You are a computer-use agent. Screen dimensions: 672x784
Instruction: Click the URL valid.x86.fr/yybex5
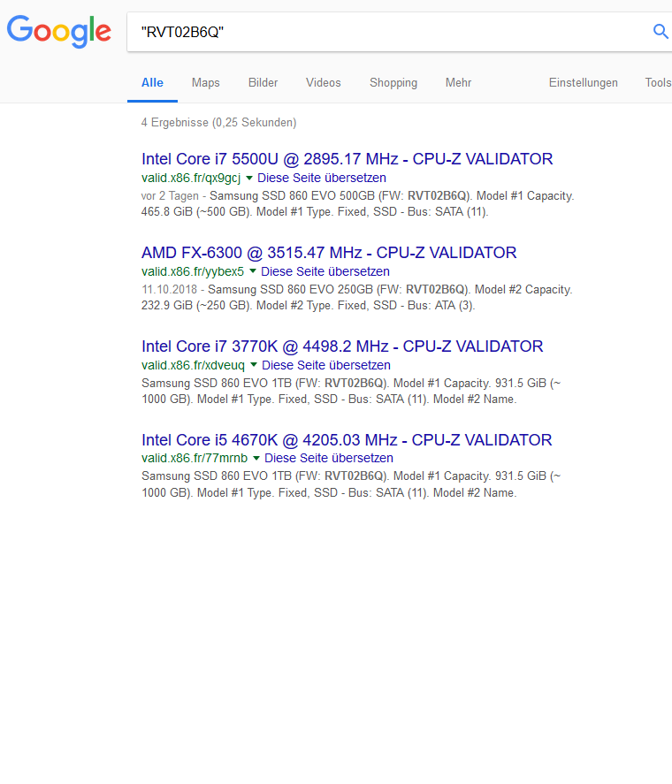(x=193, y=271)
